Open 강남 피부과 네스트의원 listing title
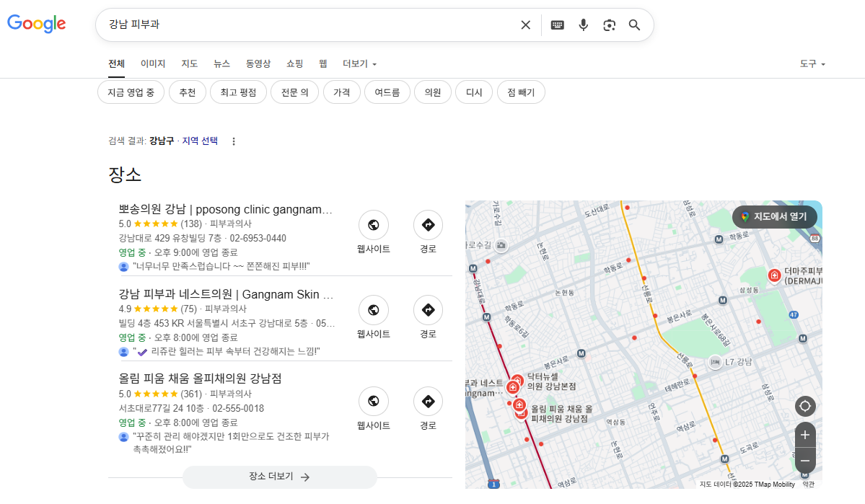 tap(226, 294)
